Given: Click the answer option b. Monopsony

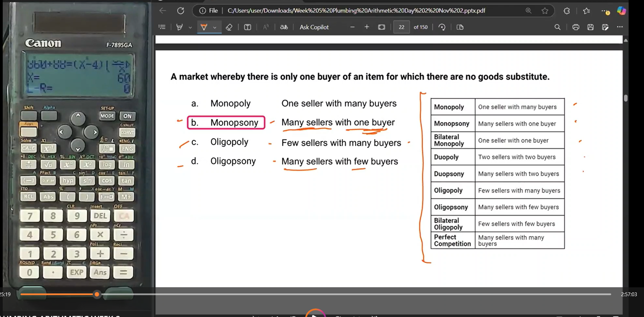Looking at the screenshot, I should pos(226,122).
